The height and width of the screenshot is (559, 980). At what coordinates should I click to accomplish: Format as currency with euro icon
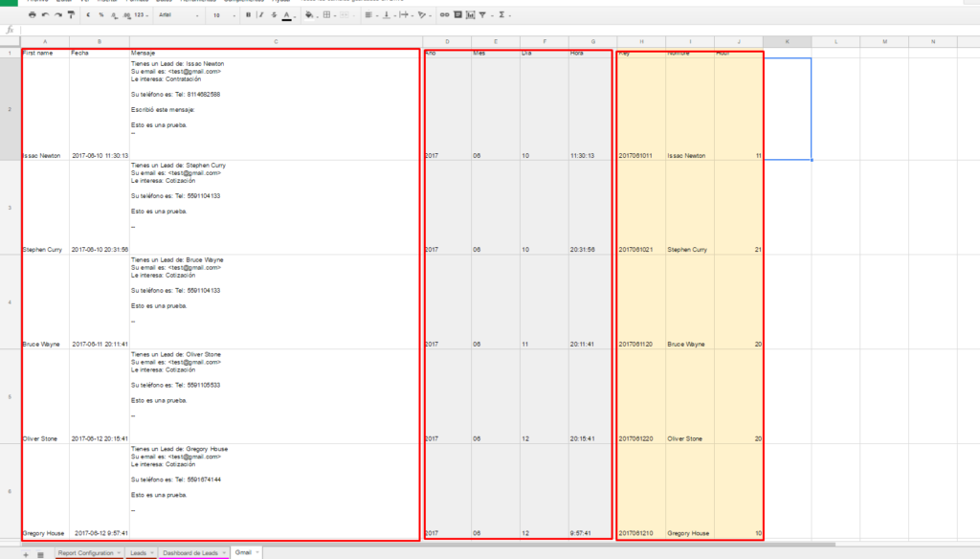tap(88, 15)
